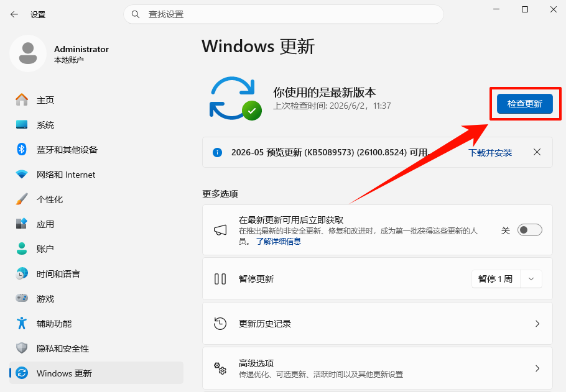Viewport: 566px width, 392px height.
Task: Open 账户 settings
Action: (x=96, y=248)
